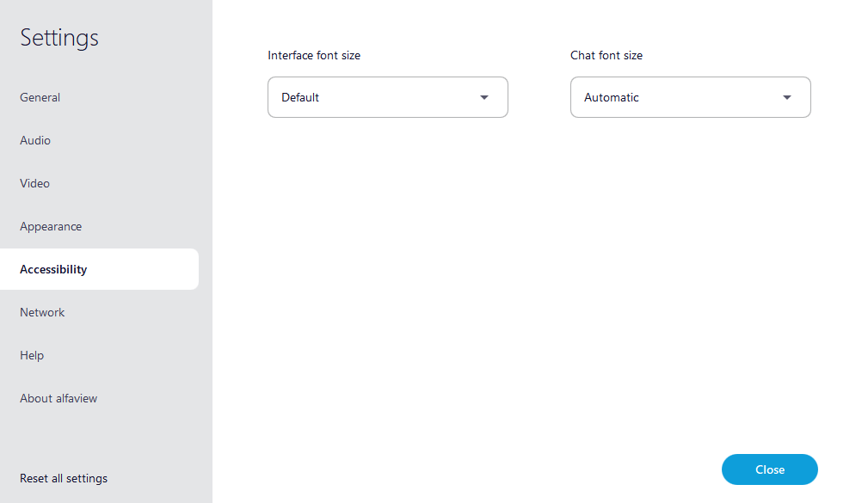This screenshot has height=503, width=868.
Task: Click the arrow in the Automatic dropdown
Action: point(787,97)
